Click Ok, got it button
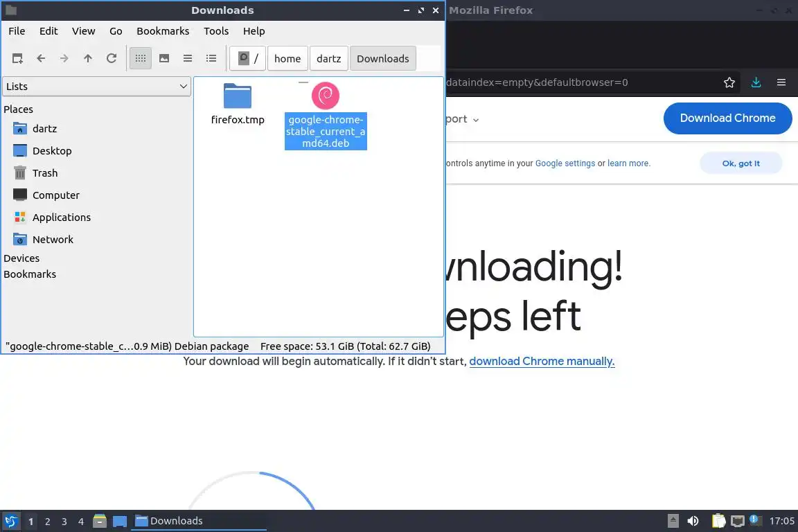The image size is (798, 532). coord(741,163)
